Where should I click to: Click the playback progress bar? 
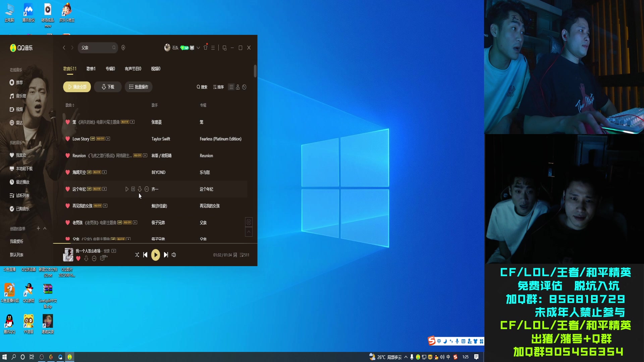click(155, 243)
